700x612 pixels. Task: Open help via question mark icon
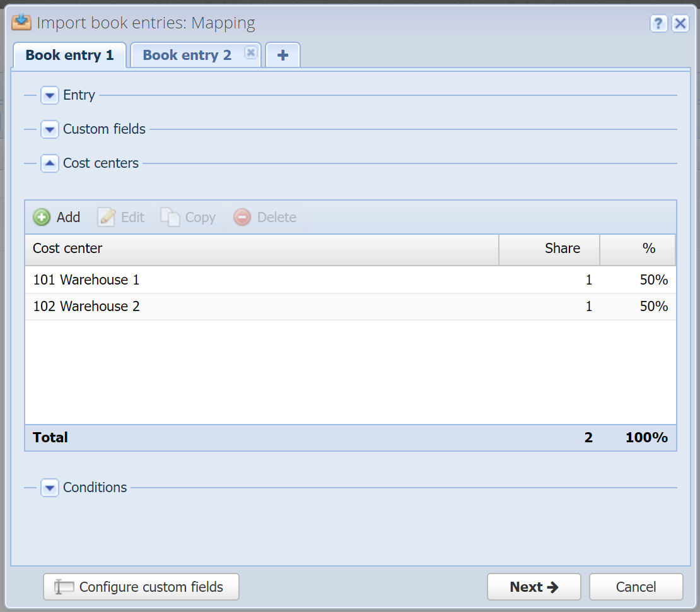(658, 23)
